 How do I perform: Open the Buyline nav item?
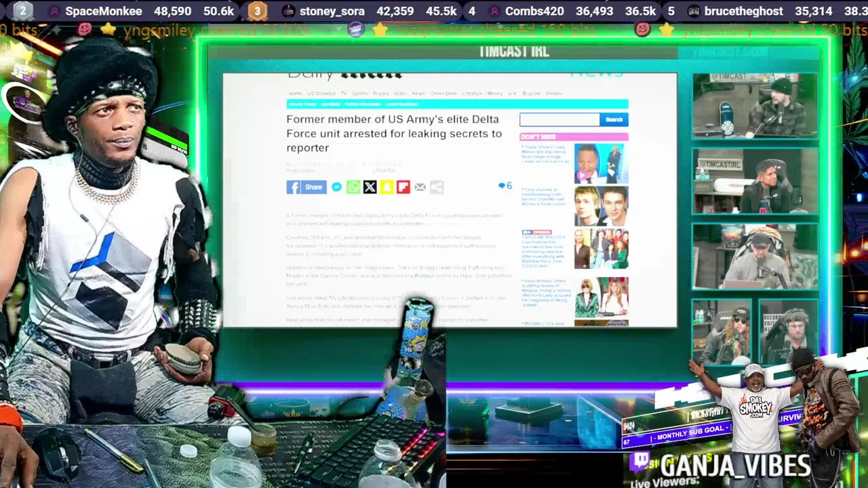click(x=532, y=94)
